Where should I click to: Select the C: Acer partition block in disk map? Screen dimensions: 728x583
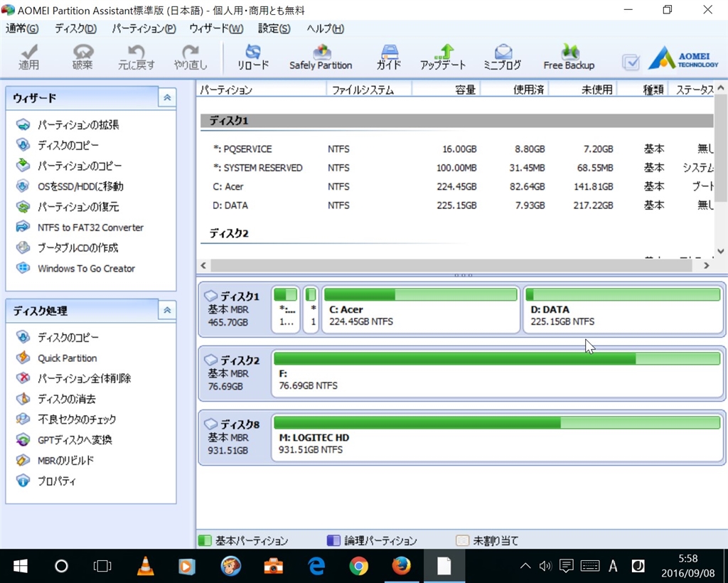421,309
